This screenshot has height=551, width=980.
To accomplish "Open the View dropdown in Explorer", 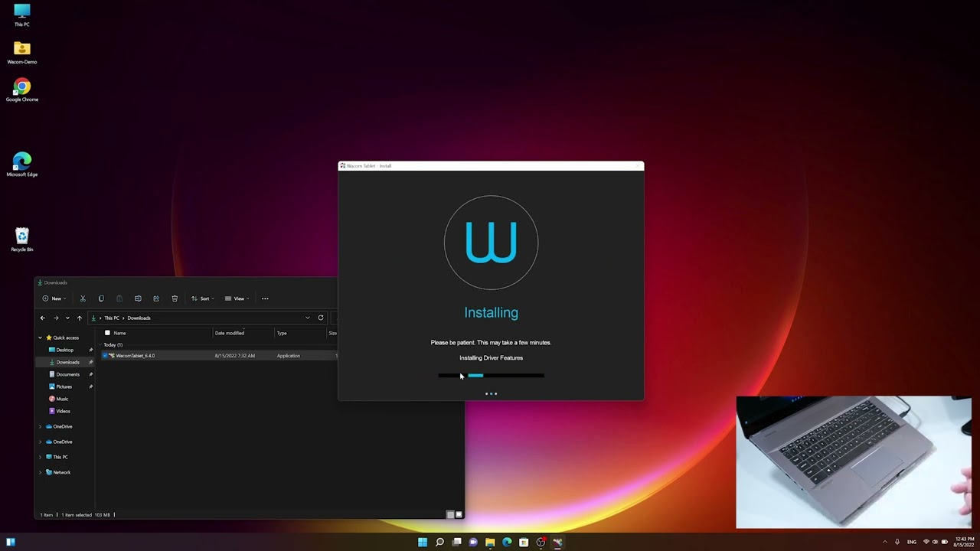I will pyautogui.click(x=237, y=298).
